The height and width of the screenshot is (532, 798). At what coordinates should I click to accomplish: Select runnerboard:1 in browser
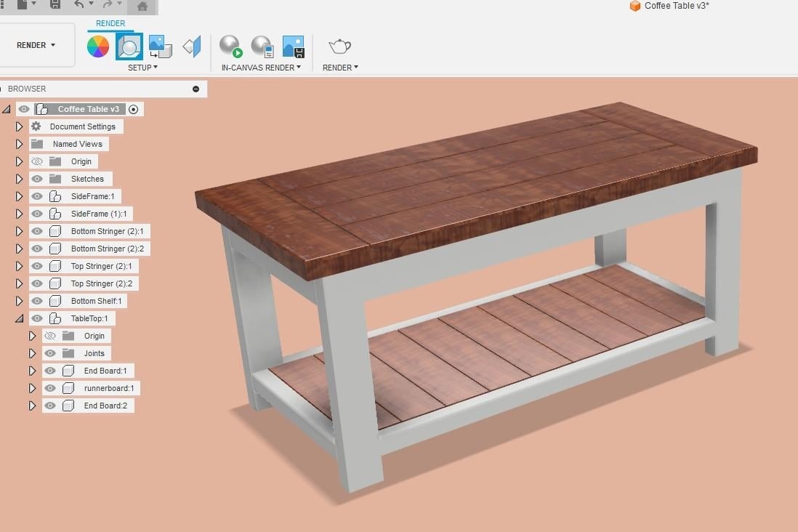coord(109,388)
